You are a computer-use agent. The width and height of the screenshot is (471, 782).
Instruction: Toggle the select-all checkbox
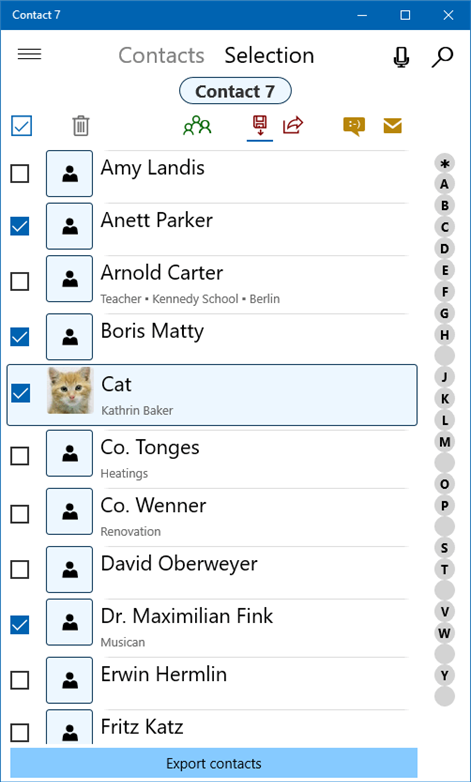[x=21, y=126]
